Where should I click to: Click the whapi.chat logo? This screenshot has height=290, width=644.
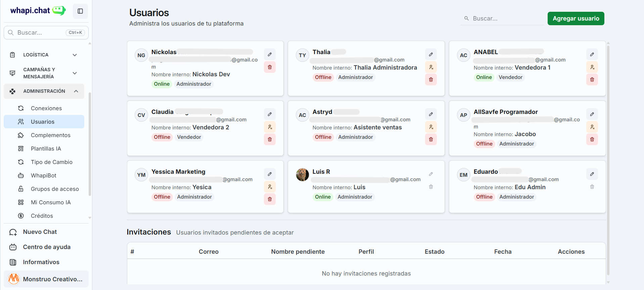pyautogui.click(x=38, y=10)
